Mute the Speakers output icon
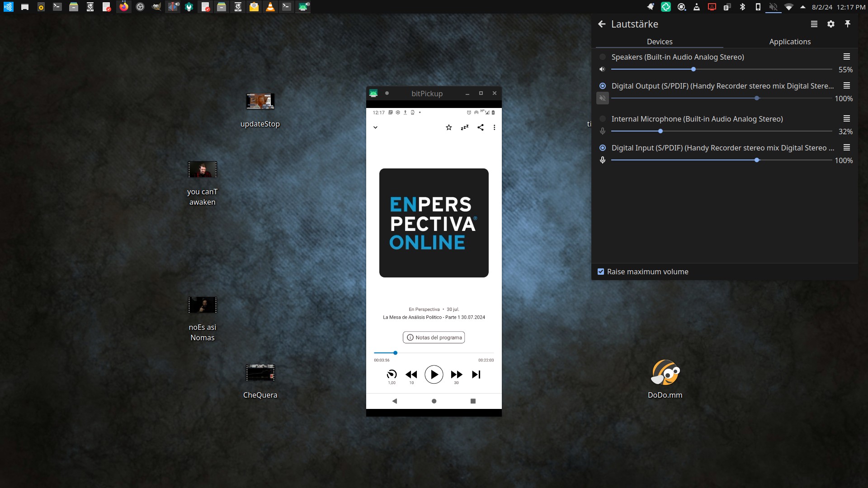 pyautogui.click(x=602, y=70)
